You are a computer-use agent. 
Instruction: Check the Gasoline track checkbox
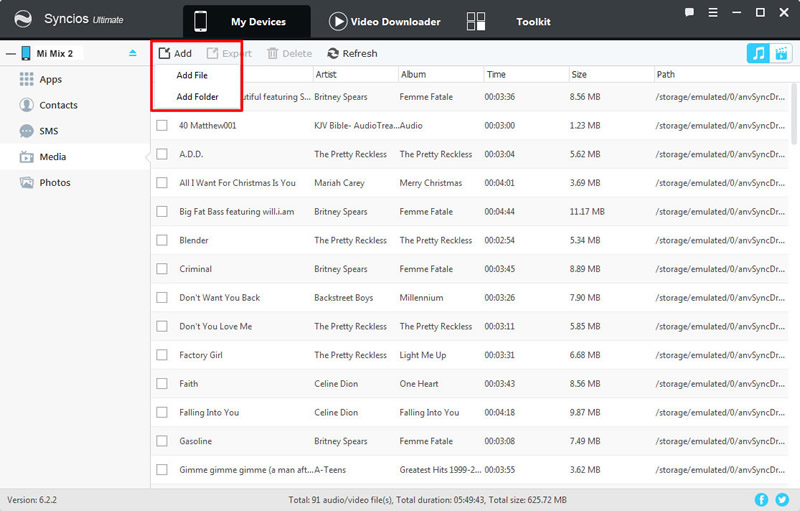pyautogui.click(x=162, y=441)
